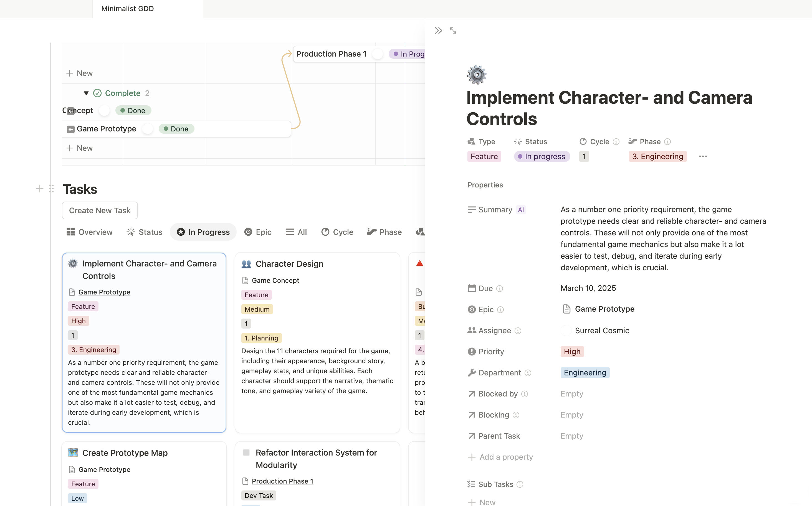
Task: Add New sub task in side panel
Action: point(482,502)
